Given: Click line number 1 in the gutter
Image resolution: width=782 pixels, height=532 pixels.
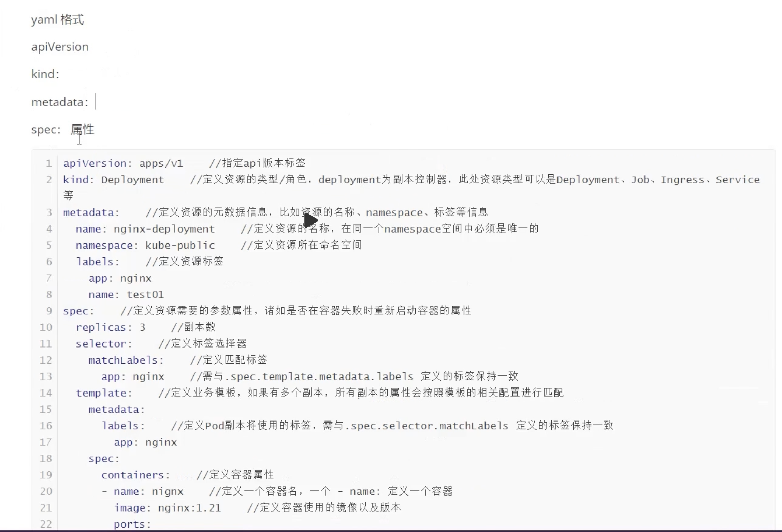Looking at the screenshot, I should tap(49, 163).
